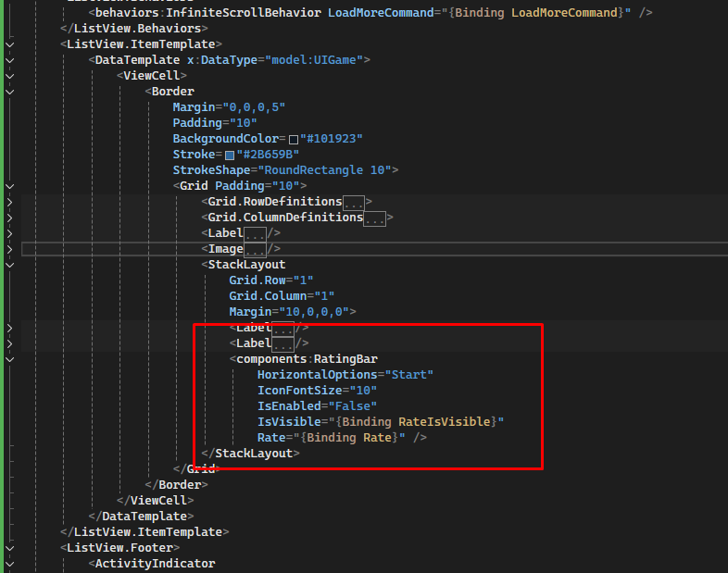
Task: Click the Padding="10" attribute of Border
Action: click(215, 123)
